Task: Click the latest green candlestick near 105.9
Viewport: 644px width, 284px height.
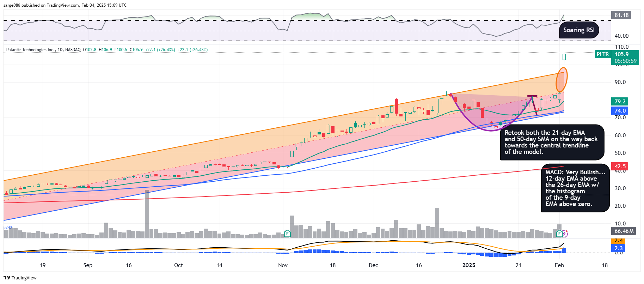Action: 564,57
